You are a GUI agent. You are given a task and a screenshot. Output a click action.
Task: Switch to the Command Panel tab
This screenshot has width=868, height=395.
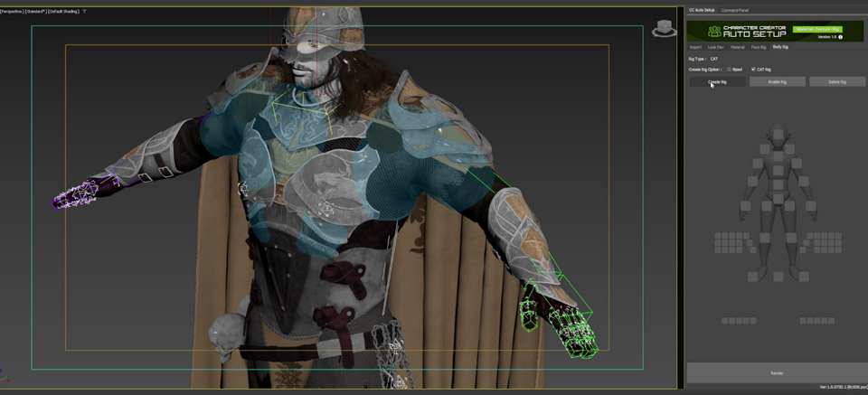tap(734, 10)
